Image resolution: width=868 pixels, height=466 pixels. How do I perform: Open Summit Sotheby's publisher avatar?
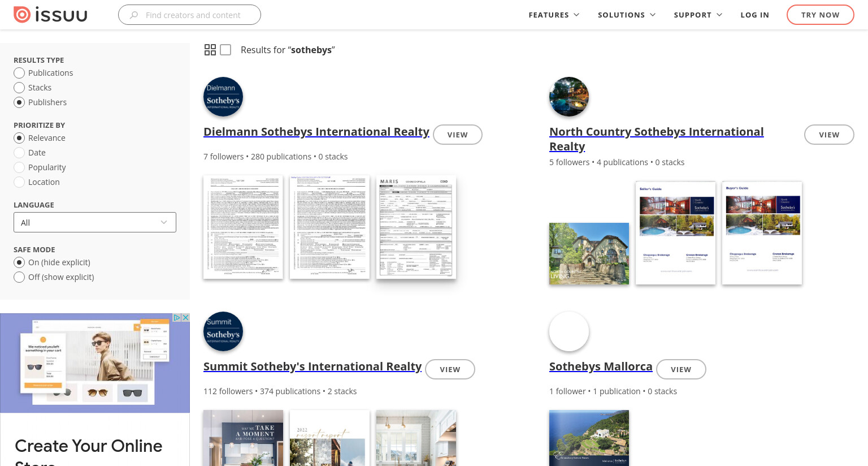click(x=223, y=331)
